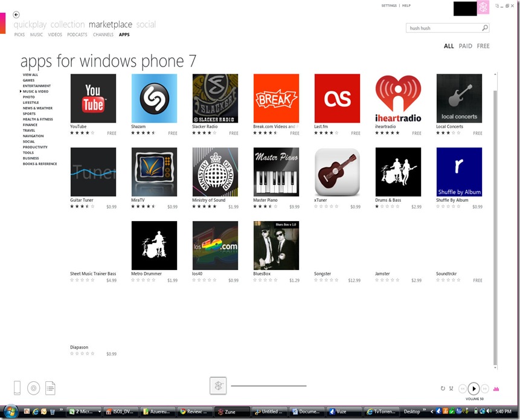Click the playback progress bar

269,386
